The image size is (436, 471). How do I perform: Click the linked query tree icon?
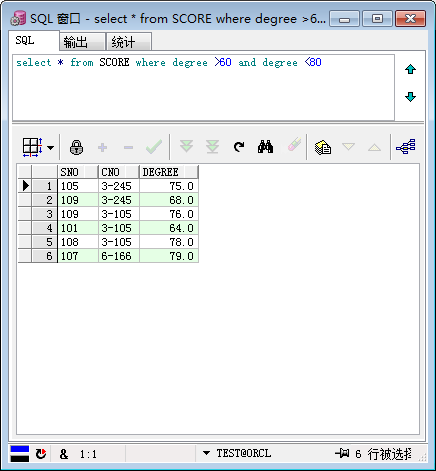406,147
